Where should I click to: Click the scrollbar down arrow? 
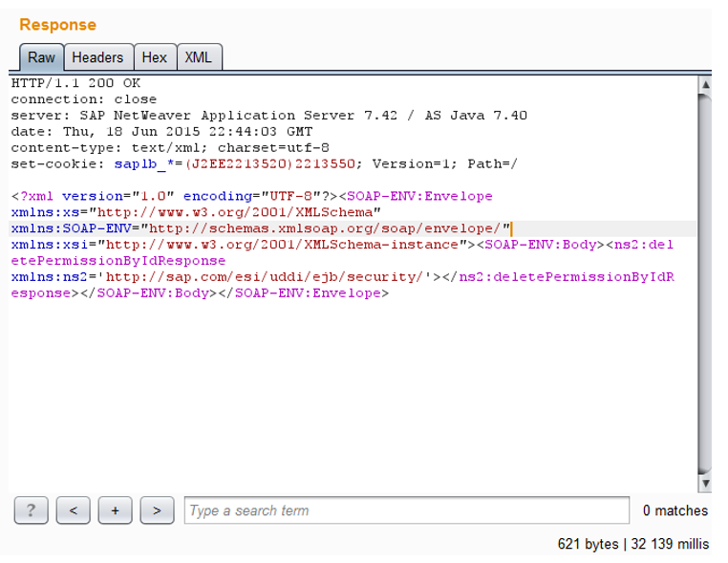tap(705, 484)
